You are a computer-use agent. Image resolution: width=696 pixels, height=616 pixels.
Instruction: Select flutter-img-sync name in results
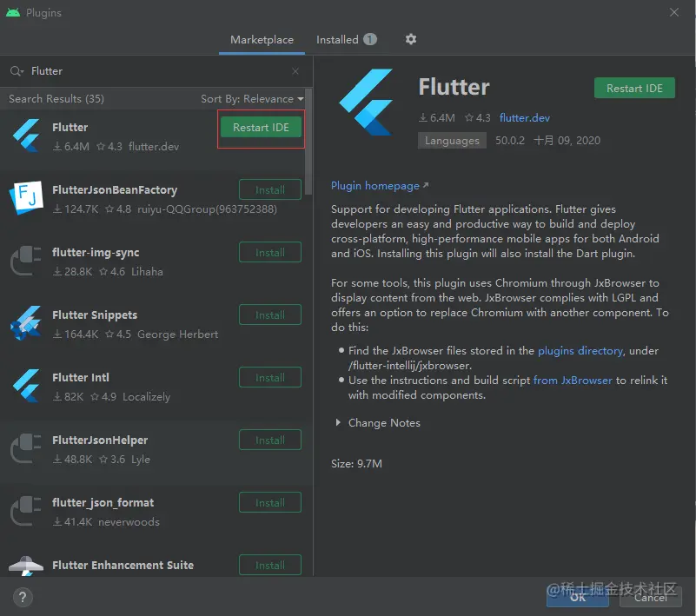pos(96,253)
